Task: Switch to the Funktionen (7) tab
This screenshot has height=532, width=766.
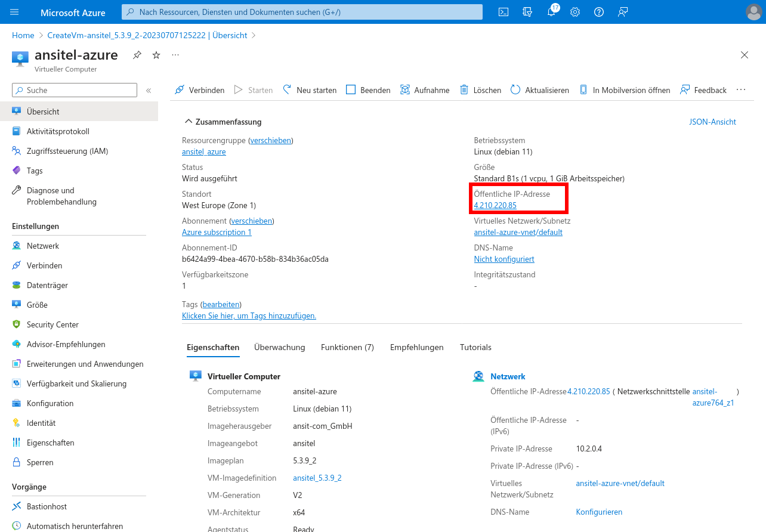Action: (x=347, y=347)
